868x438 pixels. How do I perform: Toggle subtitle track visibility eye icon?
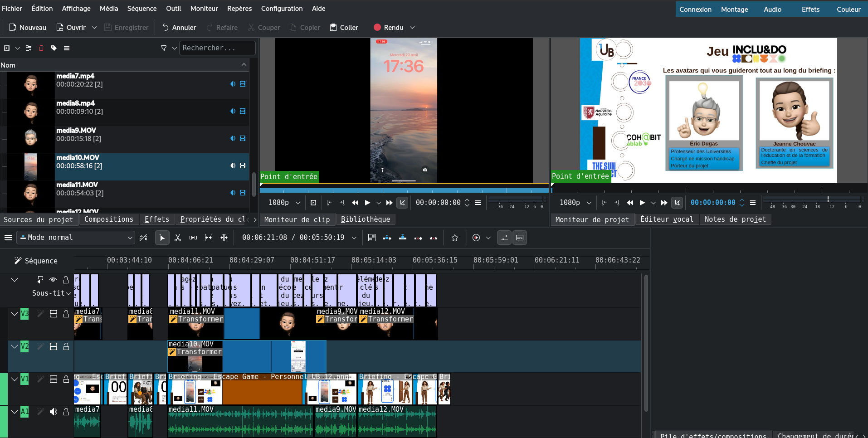pos(53,280)
